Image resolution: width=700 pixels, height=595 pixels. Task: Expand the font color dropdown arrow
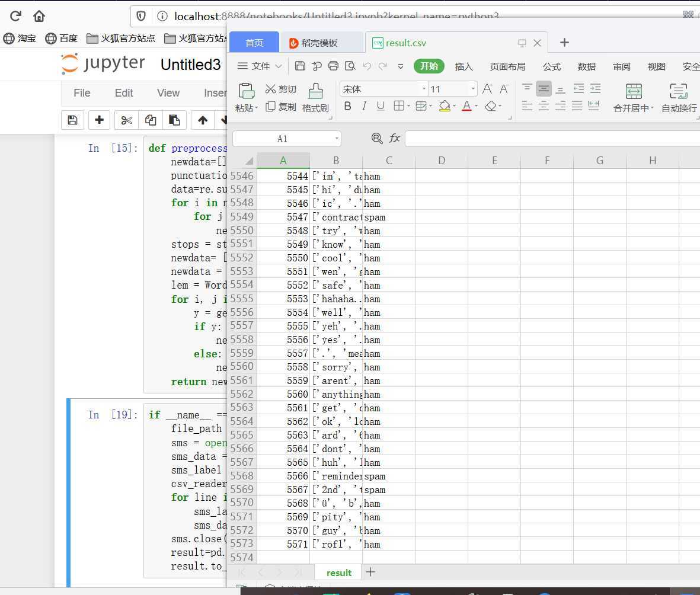pyautogui.click(x=476, y=106)
